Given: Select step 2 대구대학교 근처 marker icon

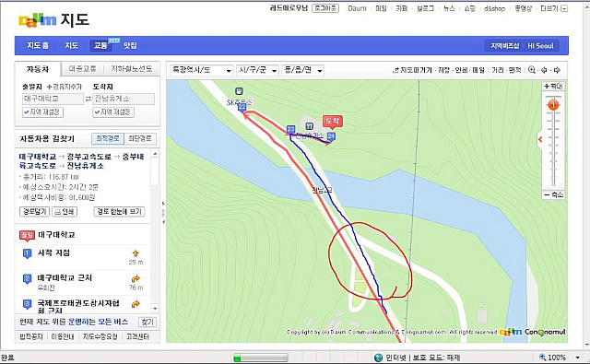Looking at the screenshot, I should 27,279.
